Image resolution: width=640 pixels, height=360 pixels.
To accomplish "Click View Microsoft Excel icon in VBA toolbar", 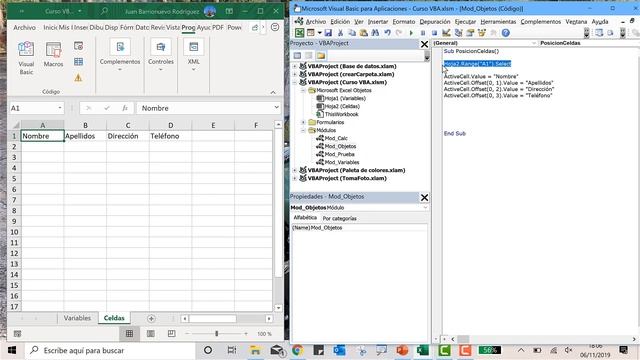I will 299,33.
